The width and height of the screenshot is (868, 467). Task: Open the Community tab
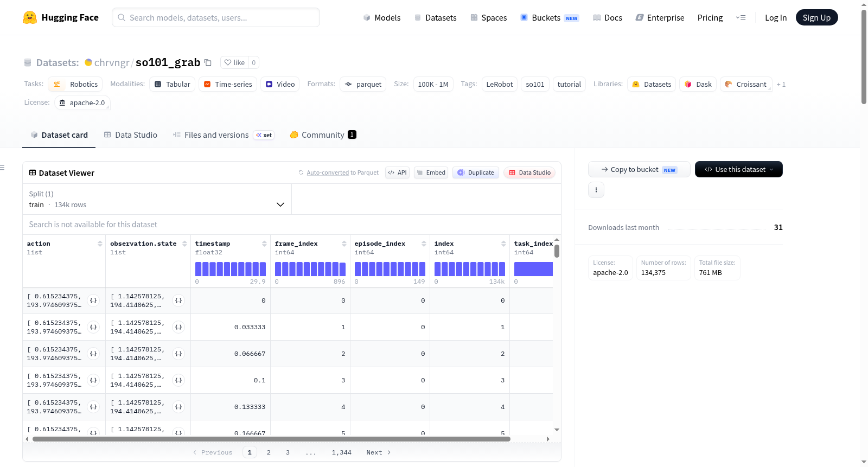[323, 135]
